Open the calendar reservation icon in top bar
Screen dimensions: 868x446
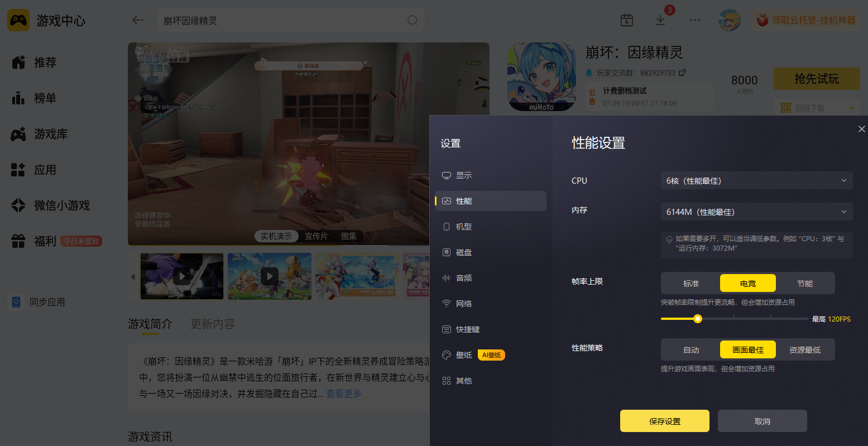tap(627, 21)
